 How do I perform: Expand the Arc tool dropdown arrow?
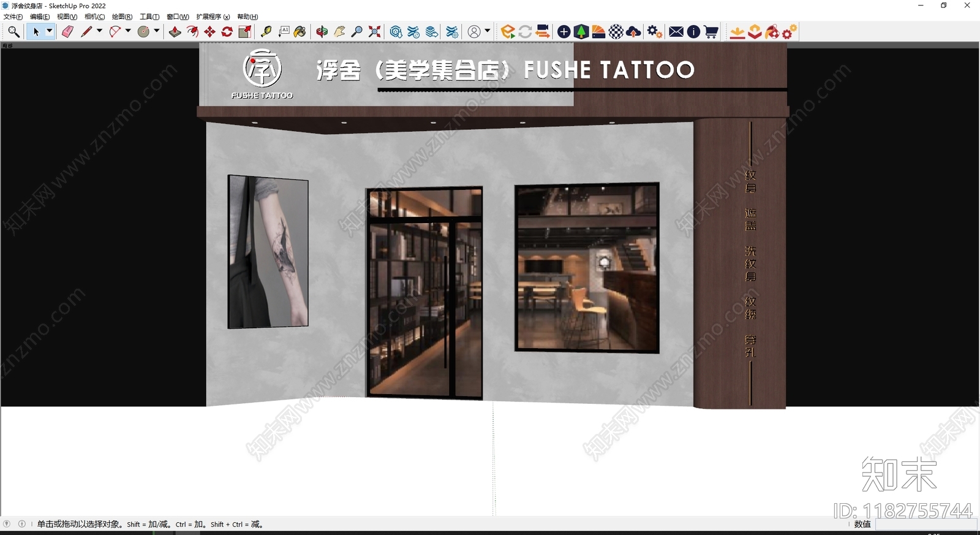[128, 31]
